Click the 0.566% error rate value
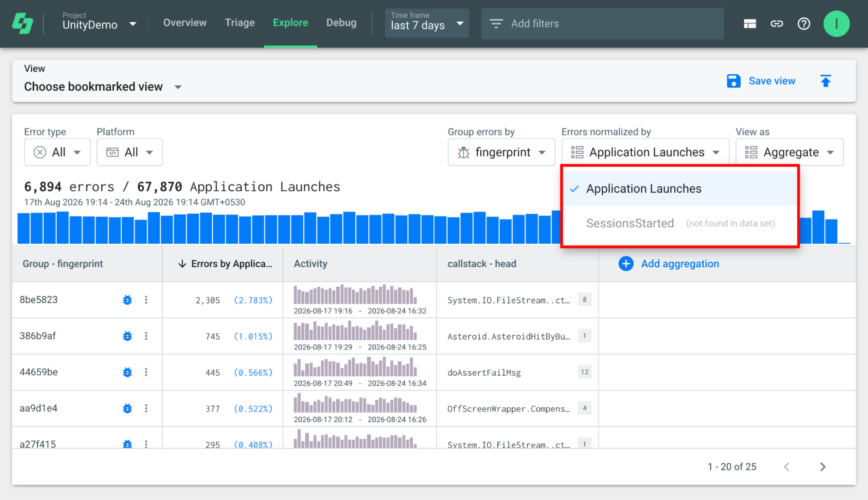 tap(253, 373)
